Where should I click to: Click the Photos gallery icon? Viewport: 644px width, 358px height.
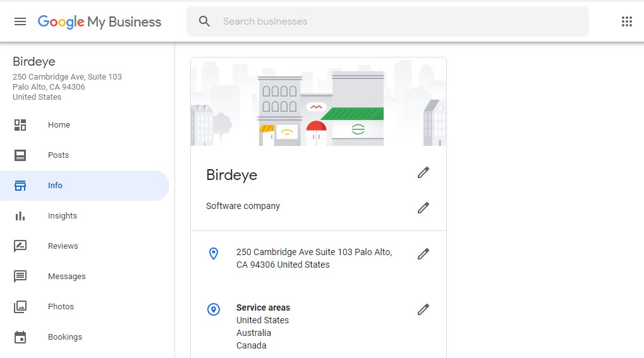point(20,307)
